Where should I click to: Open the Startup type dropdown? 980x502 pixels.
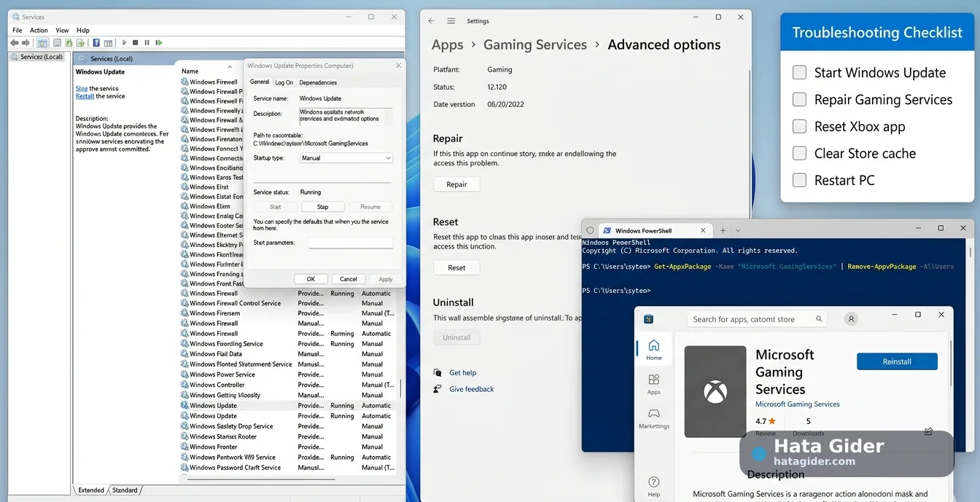346,158
